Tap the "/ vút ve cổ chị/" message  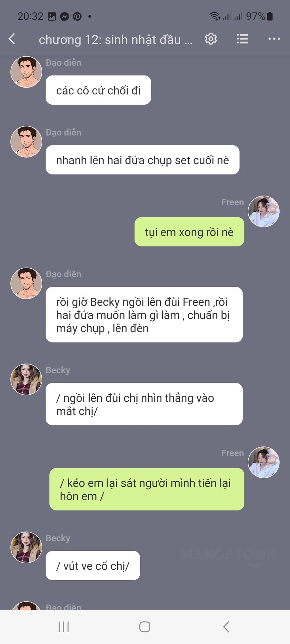click(x=93, y=566)
